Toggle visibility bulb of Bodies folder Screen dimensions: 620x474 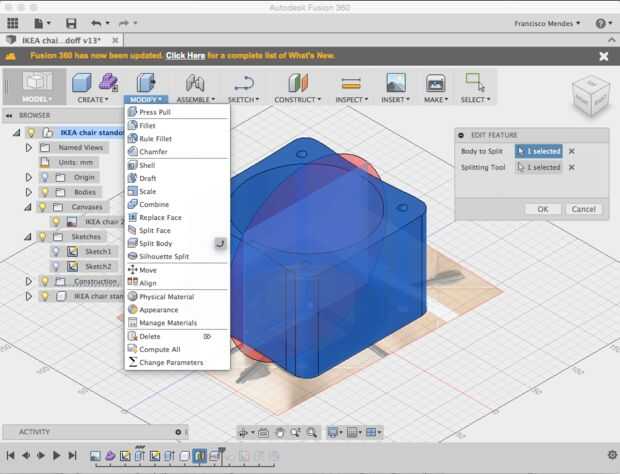pyautogui.click(x=45, y=192)
